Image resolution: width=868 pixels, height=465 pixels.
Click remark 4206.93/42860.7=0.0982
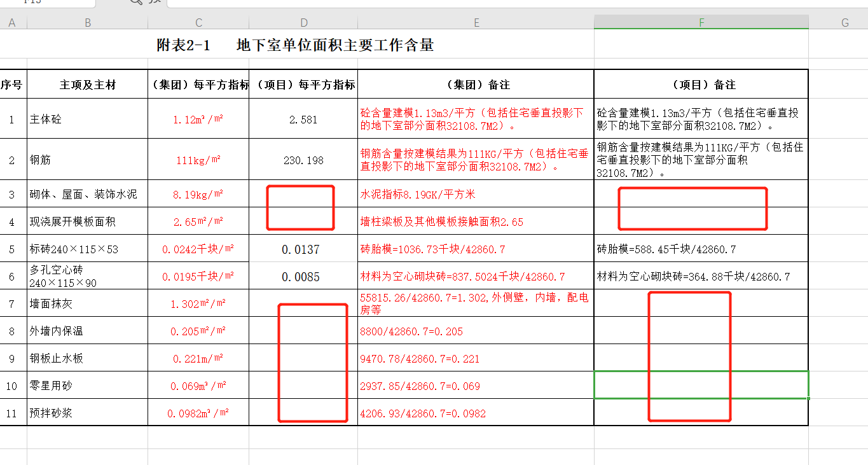(423, 413)
